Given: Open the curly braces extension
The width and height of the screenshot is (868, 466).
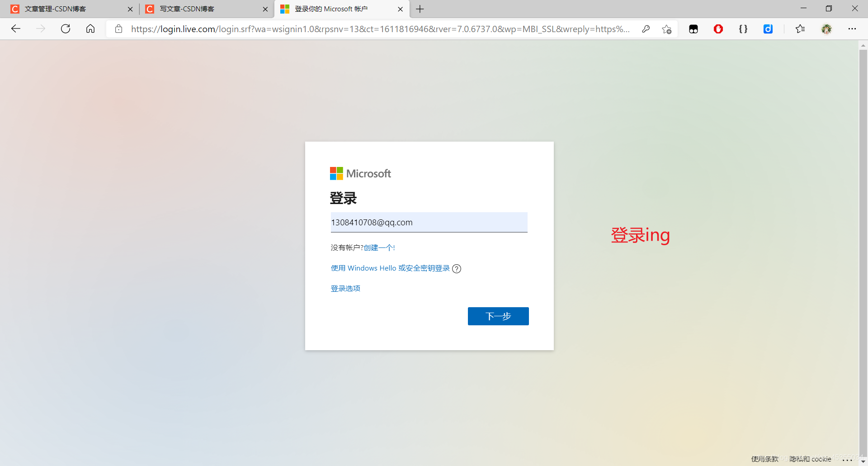Looking at the screenshot, I should (x=743, y=29).
